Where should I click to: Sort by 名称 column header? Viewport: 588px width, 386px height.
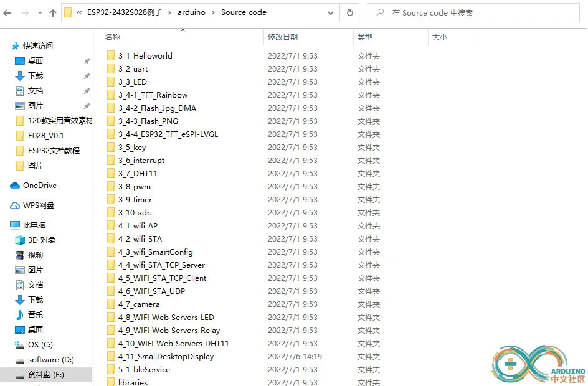click(113, 37)
